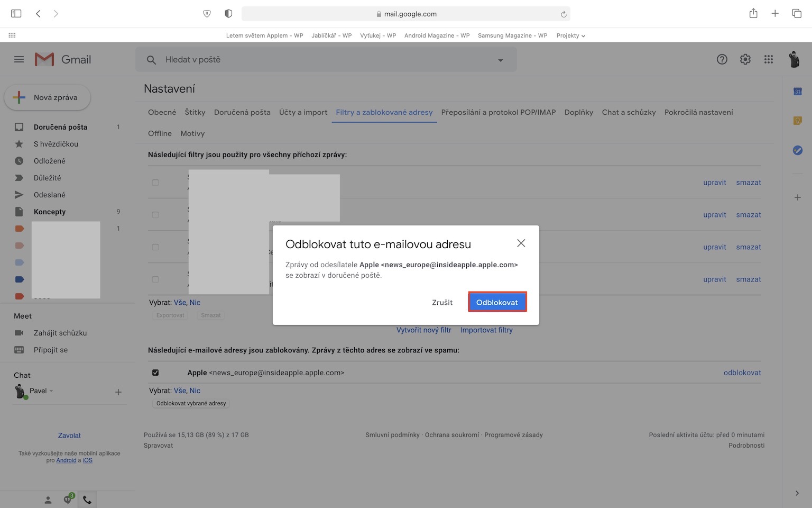Image resolution: width=812 pixels, height=508 pixels.
Task: Go back with the browser back arrow
Action: (x=38, y=14)
